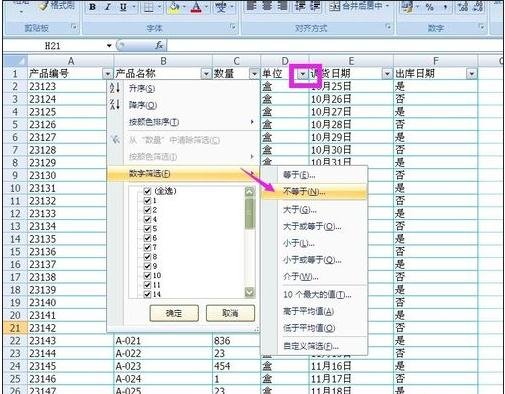Click the Format Painter brush
Screen dimensions: 505x394
coord(45,6)
